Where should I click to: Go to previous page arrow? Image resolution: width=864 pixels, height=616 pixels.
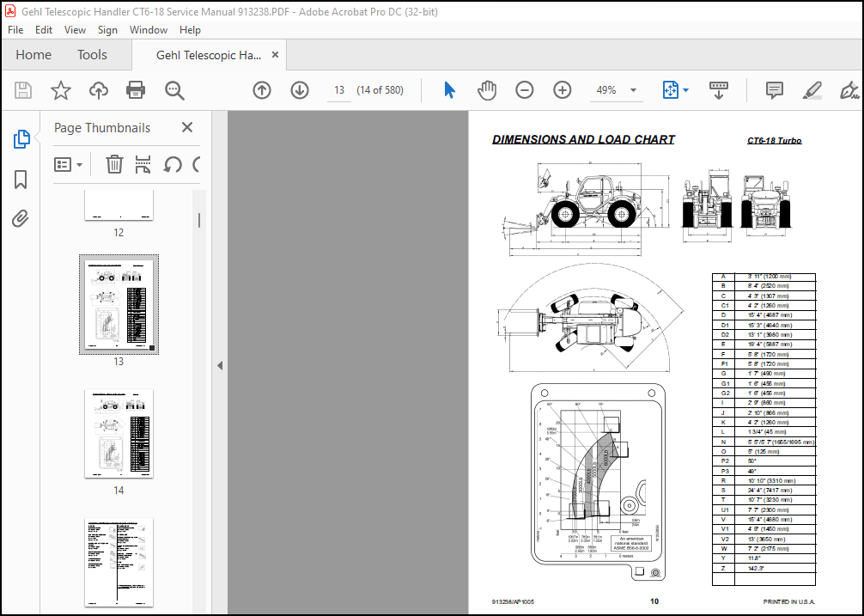point(262,90)
